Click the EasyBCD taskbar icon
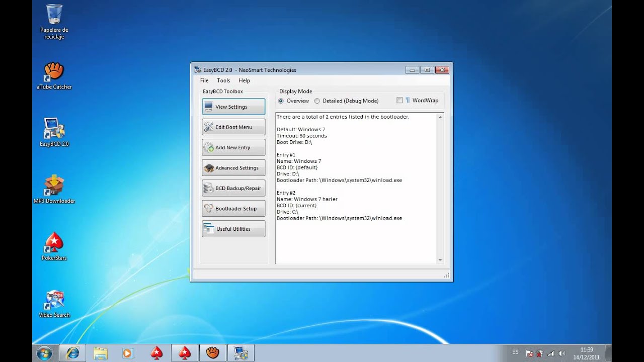The height and width of the screenshot is (362, 644). tap(240, 353)
